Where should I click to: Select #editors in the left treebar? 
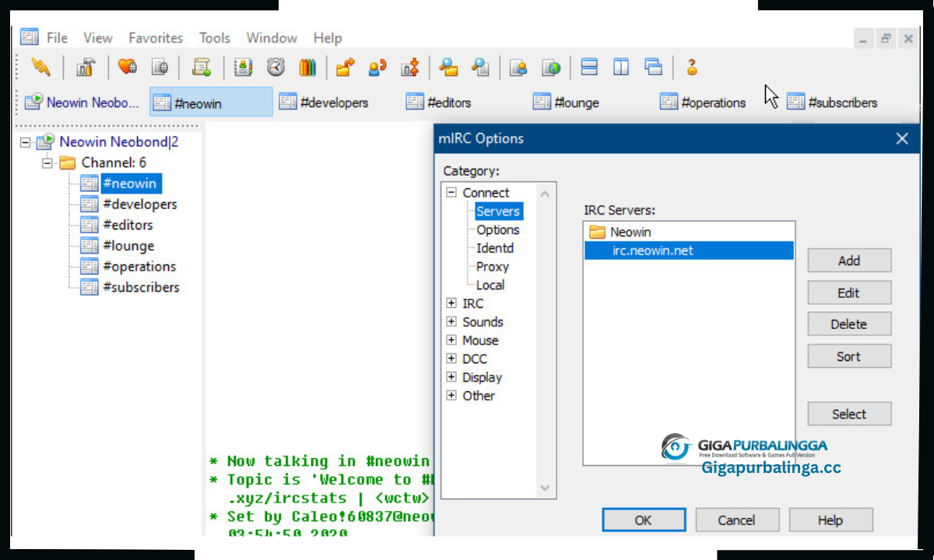(128, 225)
